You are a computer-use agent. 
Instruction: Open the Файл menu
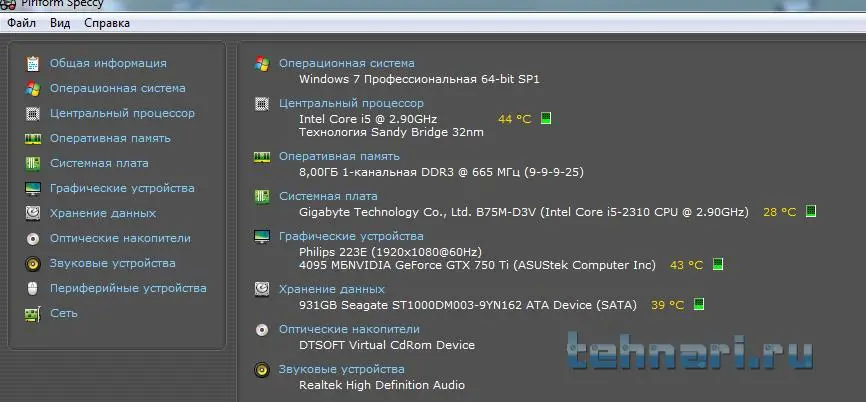[22, 23]
